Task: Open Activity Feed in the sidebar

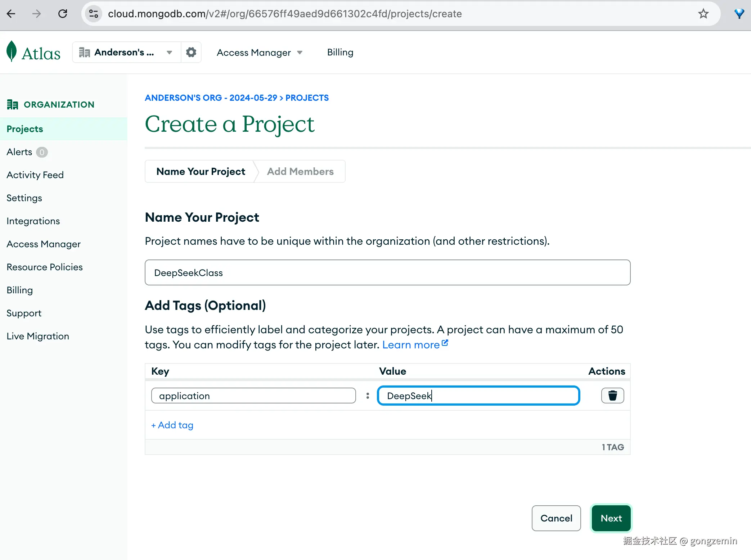Action: pos(35,175)
